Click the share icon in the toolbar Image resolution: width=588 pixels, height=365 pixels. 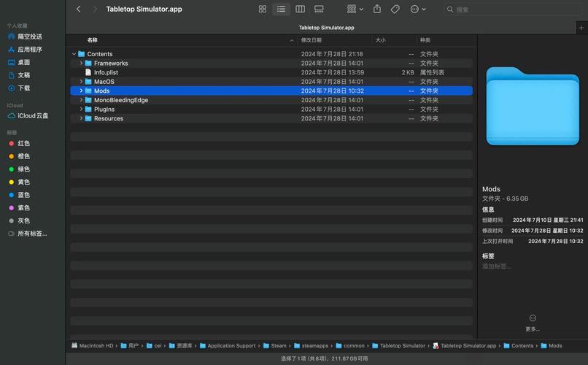coord(377,9)
